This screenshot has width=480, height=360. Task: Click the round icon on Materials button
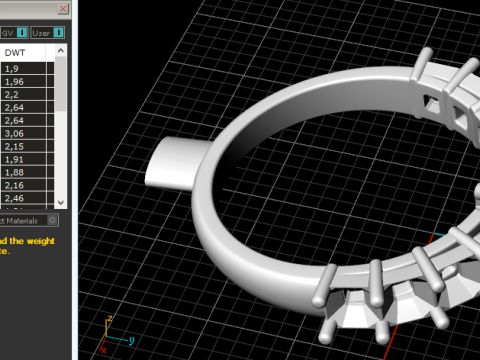pyautogui.click(x=52, y=220)
